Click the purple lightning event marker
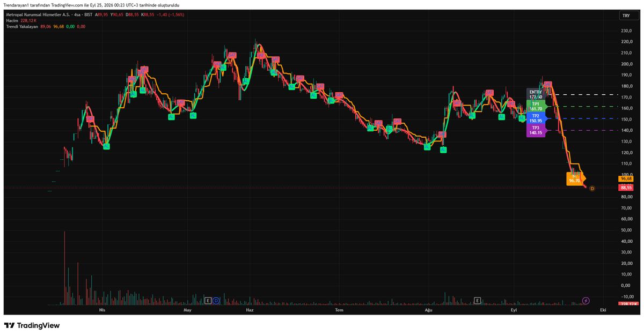This screenshot has width=644, height=336. (x=586, y=301)
